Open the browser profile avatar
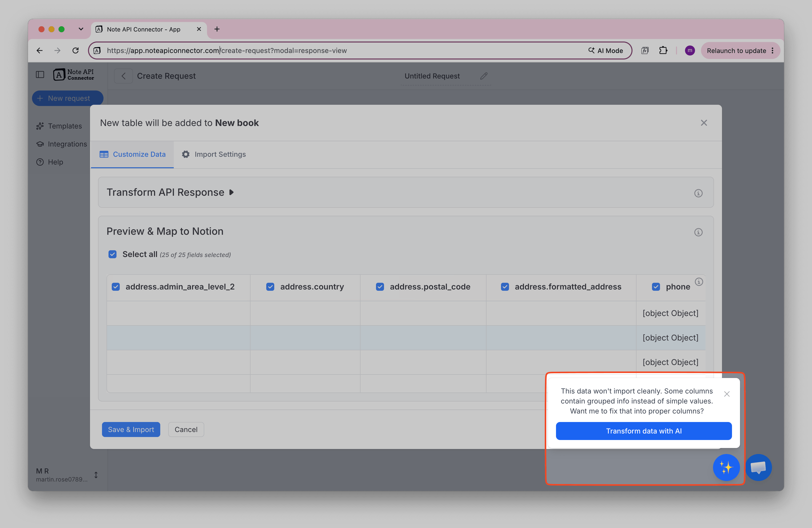The height and width of the screenshot is (528, 812). (x=689, y=50)
